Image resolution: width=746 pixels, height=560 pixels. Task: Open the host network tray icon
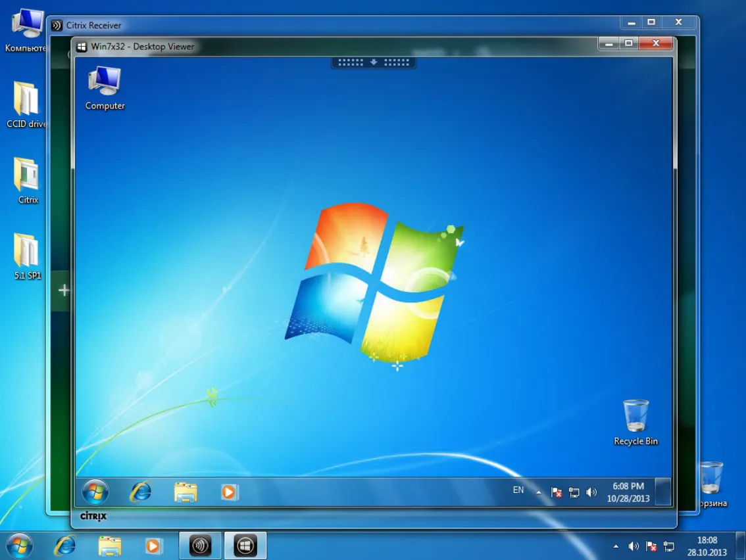click(x=669, y=547)
